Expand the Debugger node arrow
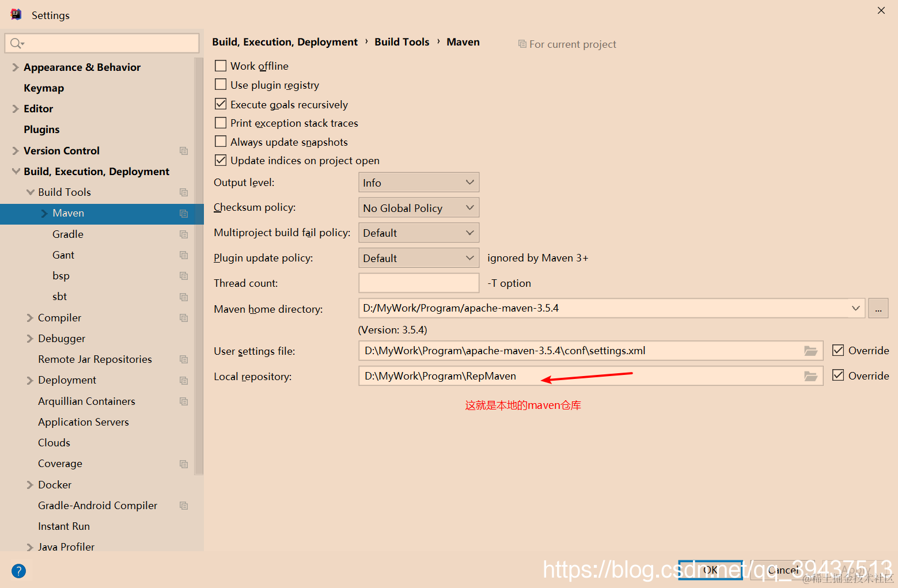 [30, 339]
